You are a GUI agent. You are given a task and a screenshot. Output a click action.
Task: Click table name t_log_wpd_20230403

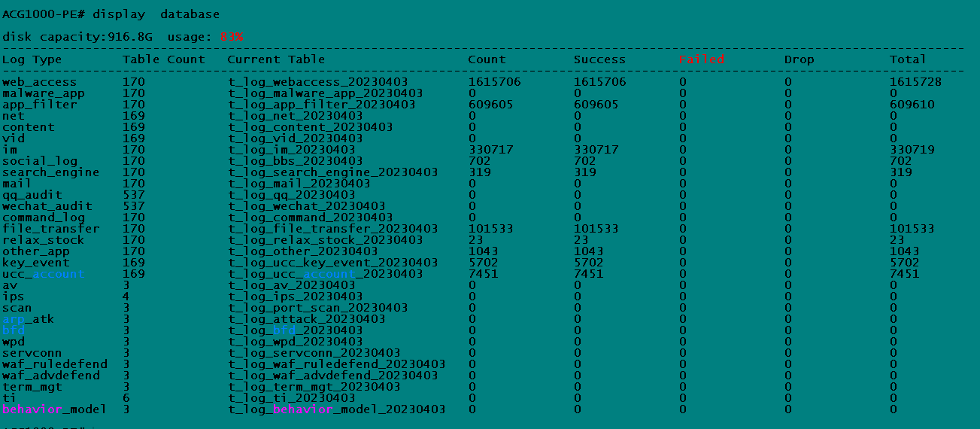pos(296,342)
